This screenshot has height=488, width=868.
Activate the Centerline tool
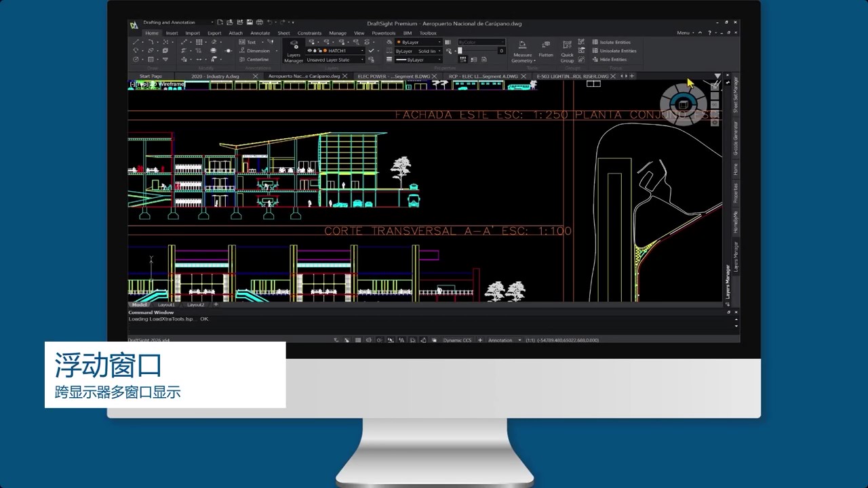pyautogui.click(x=257, y=59)
